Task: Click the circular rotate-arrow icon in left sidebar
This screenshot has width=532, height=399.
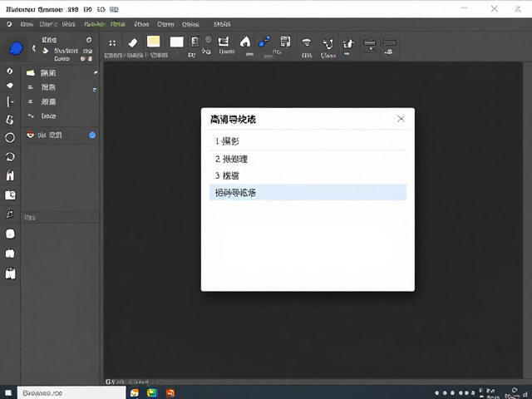Action: [x=10, y=157]
